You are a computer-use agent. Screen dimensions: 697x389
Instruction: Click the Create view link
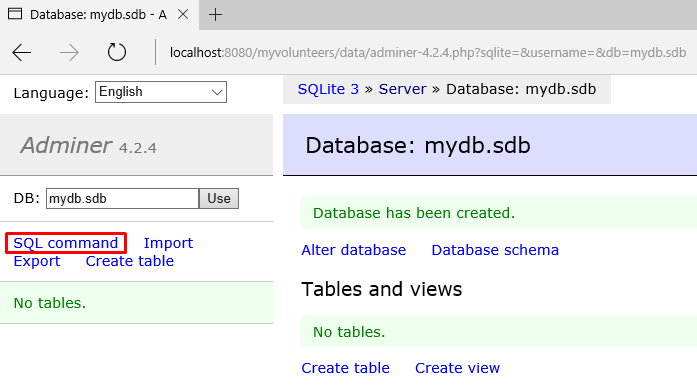(x=457, y=368)
